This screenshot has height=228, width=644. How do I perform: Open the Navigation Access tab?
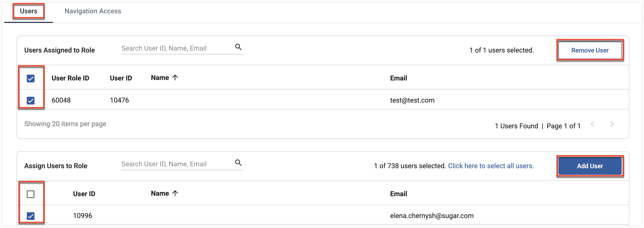click(93, 11)
